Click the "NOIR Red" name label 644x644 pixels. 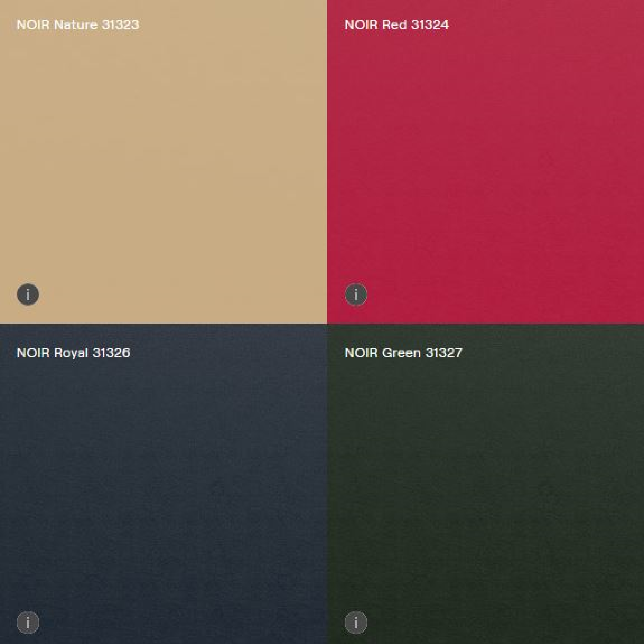pos(376,25)
